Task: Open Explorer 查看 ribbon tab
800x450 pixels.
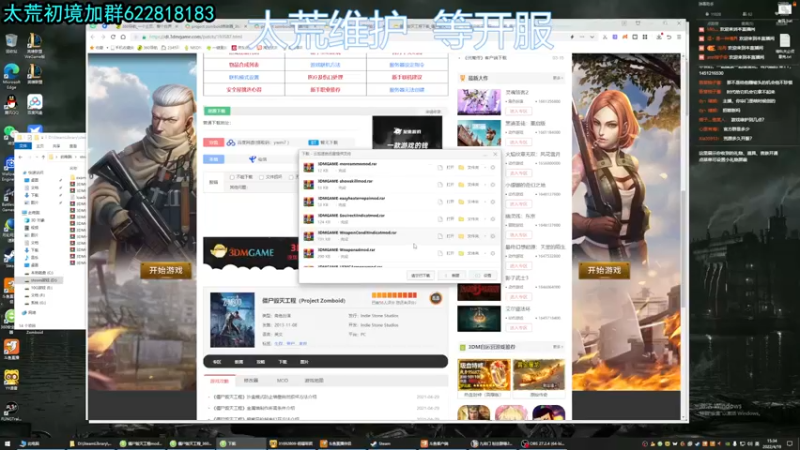Action: coord(73,146)
